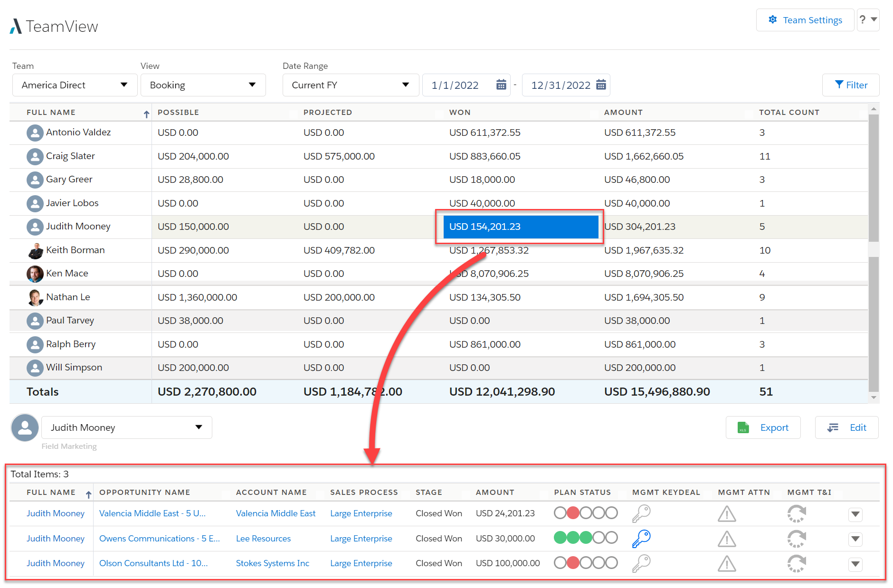Sort opportunities by PLAN STATUS header
The width and height of the screenshot is (893, 588).
click(x=582, y=493)
